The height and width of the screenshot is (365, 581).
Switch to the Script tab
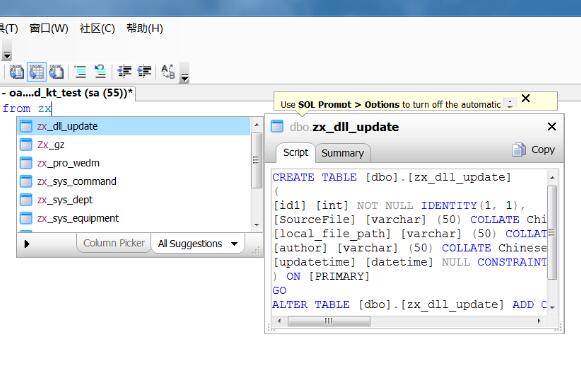[x=296, y=153]
